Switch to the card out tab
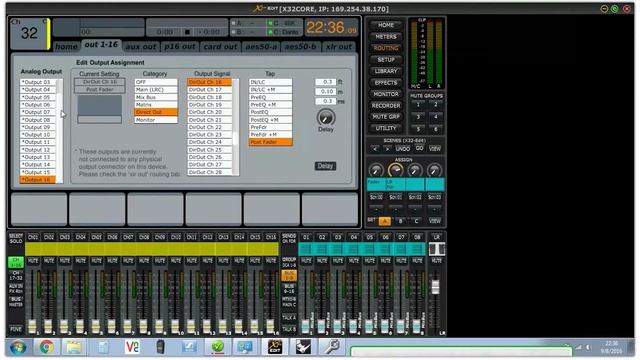 pos(220,47)
